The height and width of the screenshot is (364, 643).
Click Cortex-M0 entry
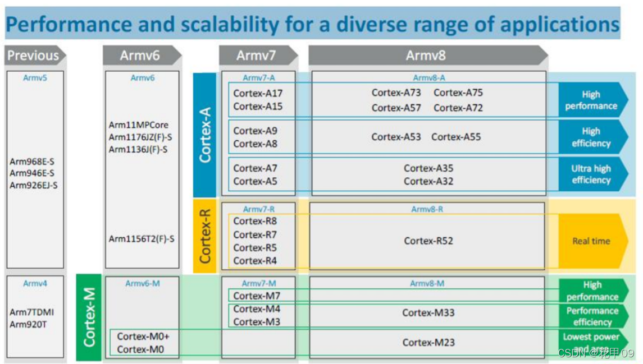coord(140,349)
